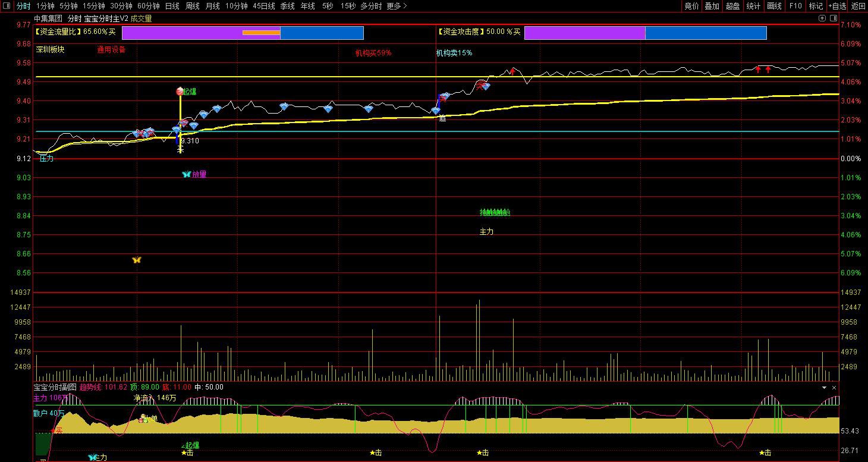This screenshot has width=868, height=462.
Task: Click the 通用设备 industry label
Action: pos(112,50)
